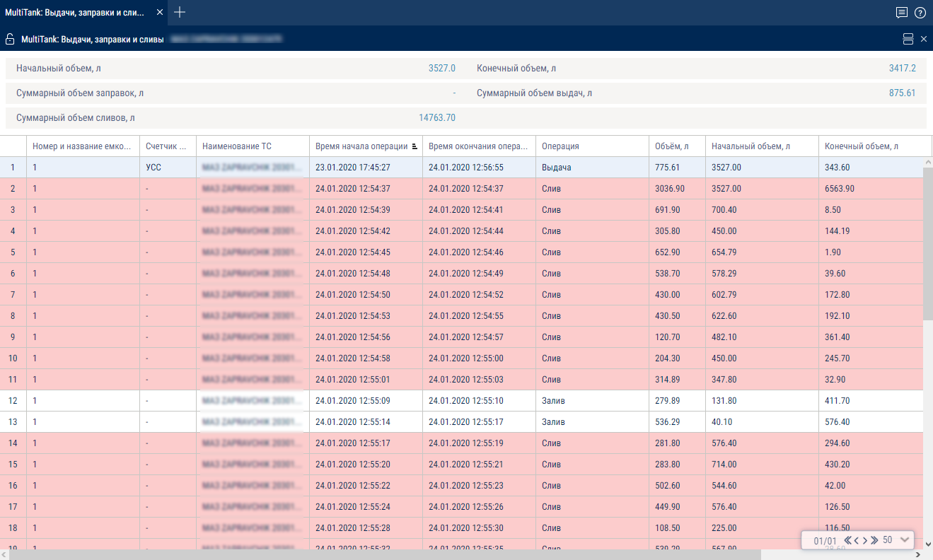Go to the first page

point(849,540)
